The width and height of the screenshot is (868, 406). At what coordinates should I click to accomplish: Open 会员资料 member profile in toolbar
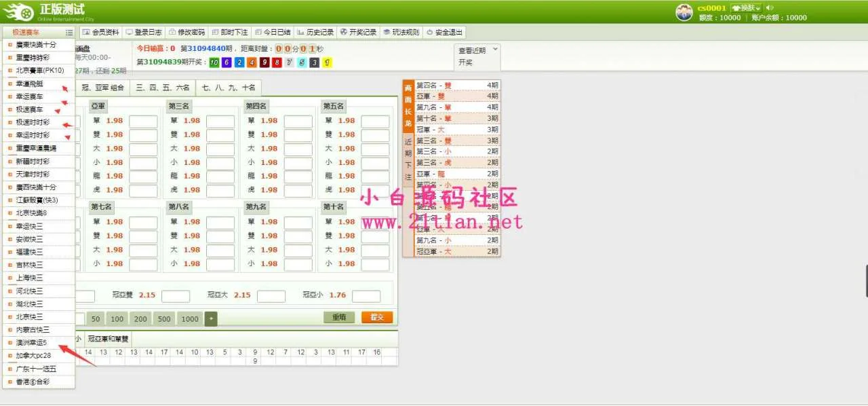point(101,33)
